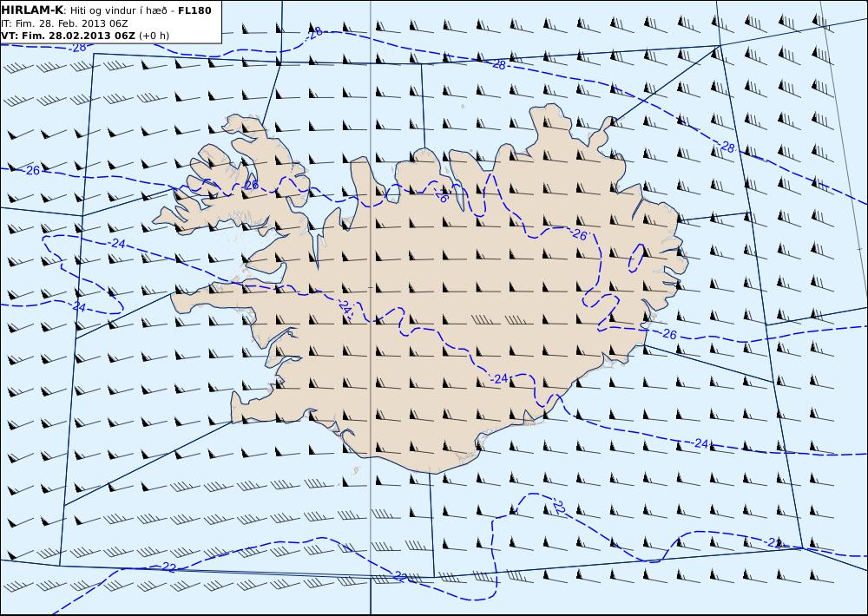Click the 'IT: Fim. 28. Feb. 2013 06Z' line
This screenshot has height=616, width=868.
(64, 23)
